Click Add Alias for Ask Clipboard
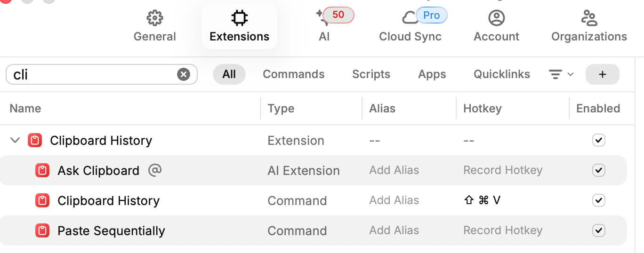The image size is (644, 253). pos(394,170)
